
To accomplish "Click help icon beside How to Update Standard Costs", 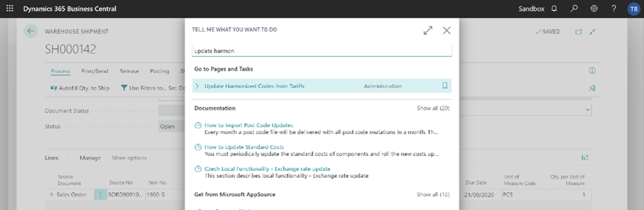I will [x=198, y=147].
